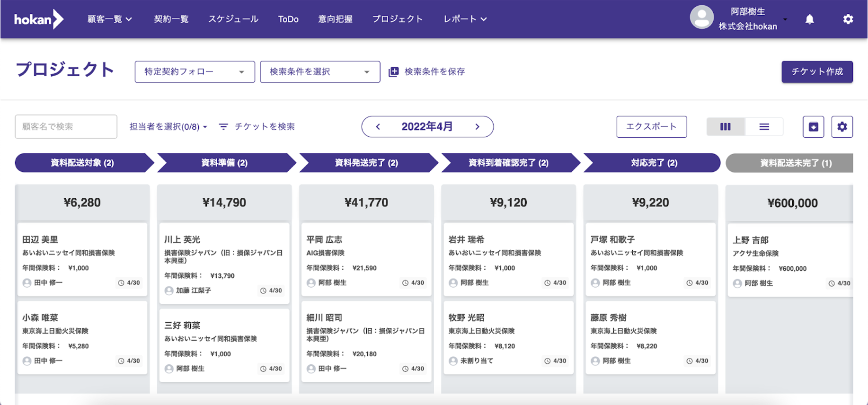Click the notification bell icon
868x405 pixels.
[x=810, y=19]
